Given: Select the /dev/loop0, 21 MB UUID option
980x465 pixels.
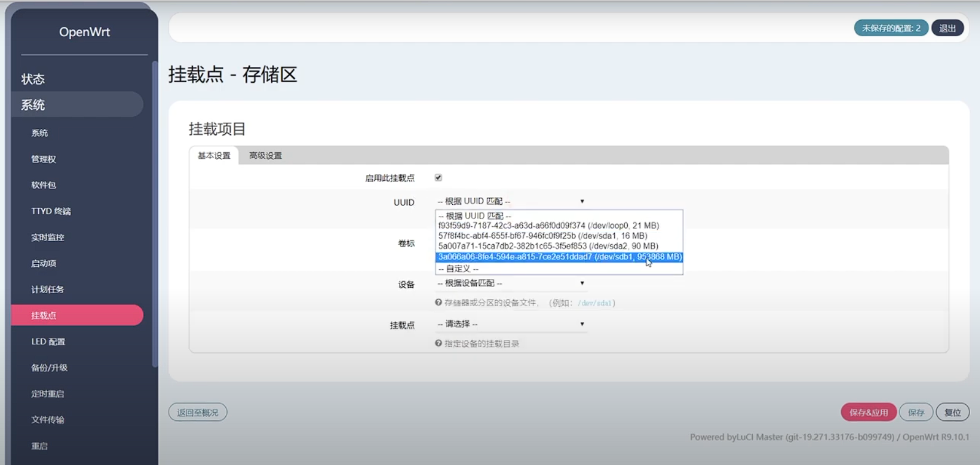Looking at the screenshot, I should coord(559,226).
